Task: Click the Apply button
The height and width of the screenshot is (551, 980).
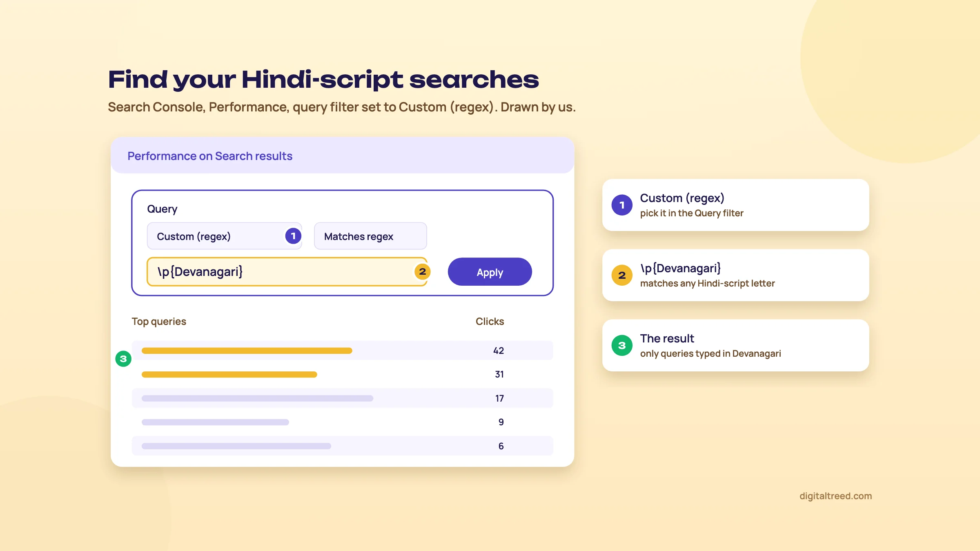Action: [490, 272]
